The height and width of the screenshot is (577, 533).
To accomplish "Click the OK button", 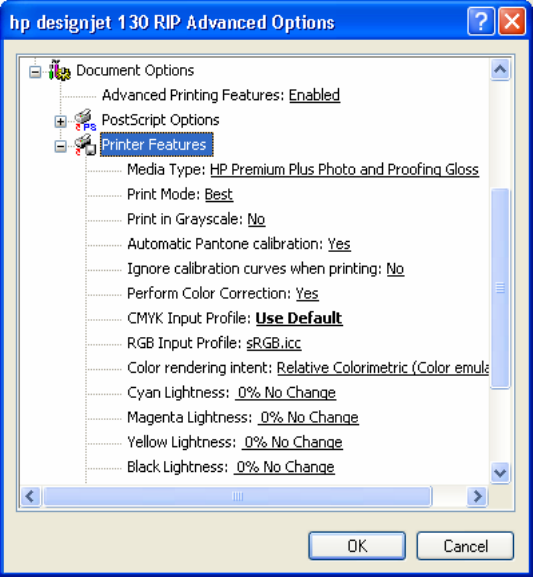I will pyautogui.click(x=357, y=546).
